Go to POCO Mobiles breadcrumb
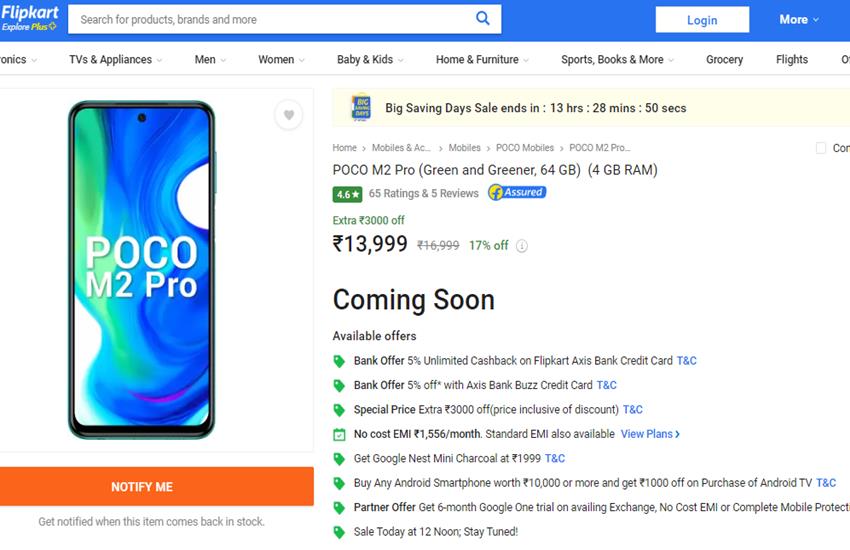Viewport: 850px width, 550px height. (525, 147)
